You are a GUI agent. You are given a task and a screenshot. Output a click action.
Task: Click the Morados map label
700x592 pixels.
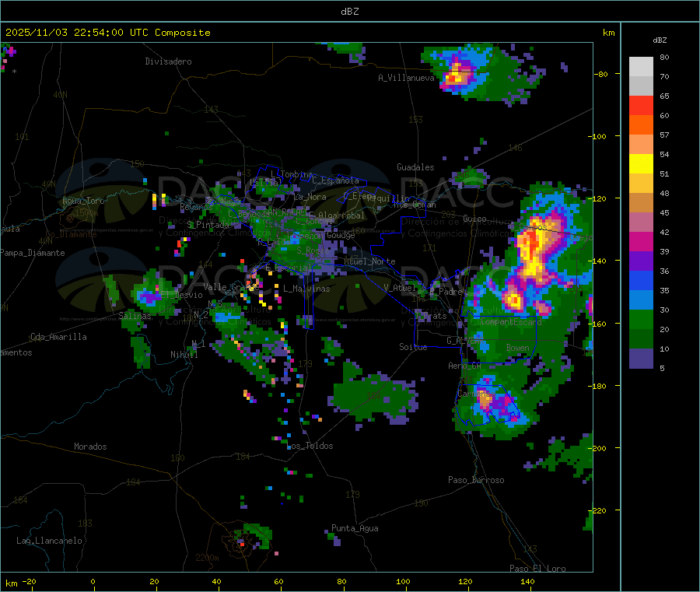pos(90,447)
